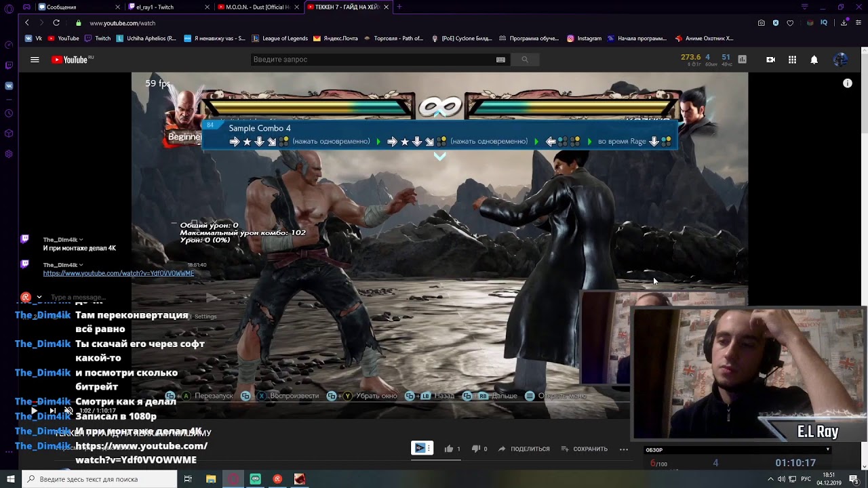Open the YouTube account avatar menu
Image resolution: width=868 pixels, height=488 pixels.
[x=840, y=60]
